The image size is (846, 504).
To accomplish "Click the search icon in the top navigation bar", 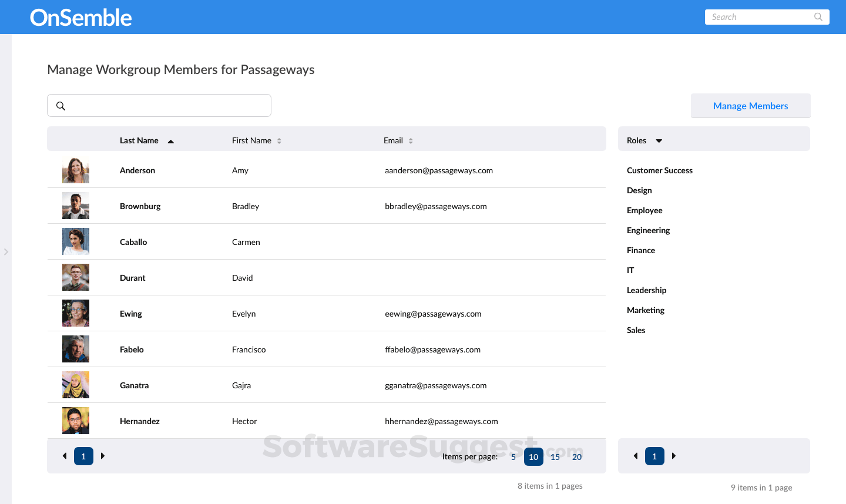I will [x=818, y=16].
